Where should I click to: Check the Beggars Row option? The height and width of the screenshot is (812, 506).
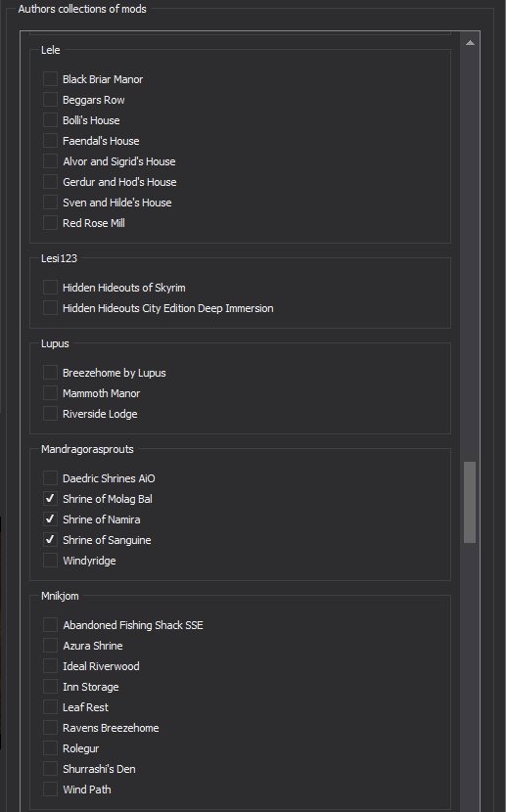[50, 100]
